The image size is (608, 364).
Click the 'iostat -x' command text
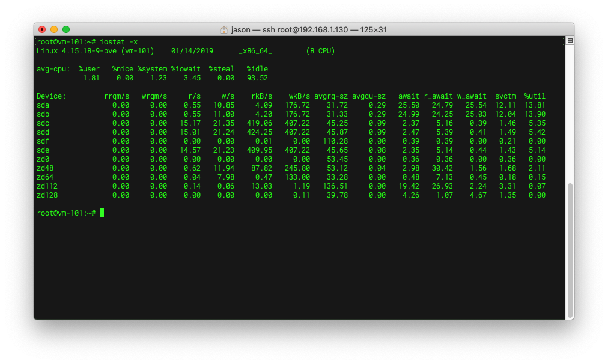click(118, 42)
